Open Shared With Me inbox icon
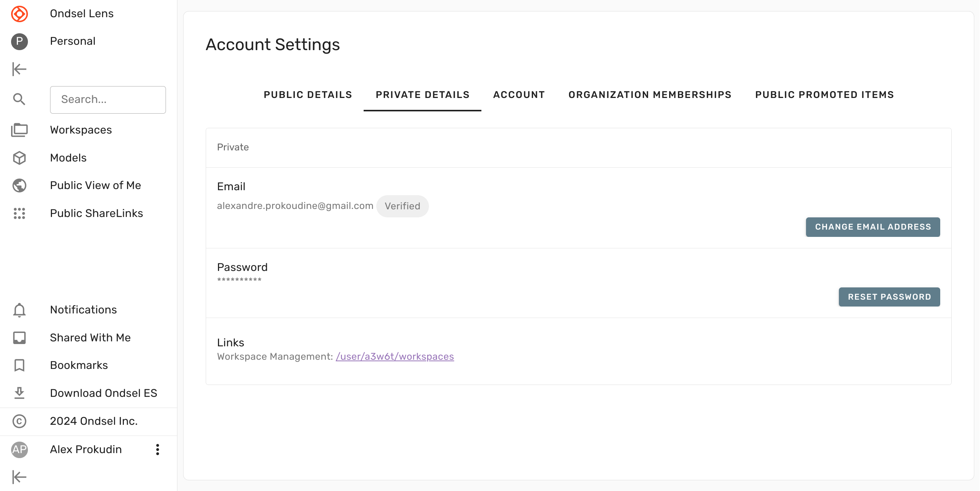 coord(19,338)
